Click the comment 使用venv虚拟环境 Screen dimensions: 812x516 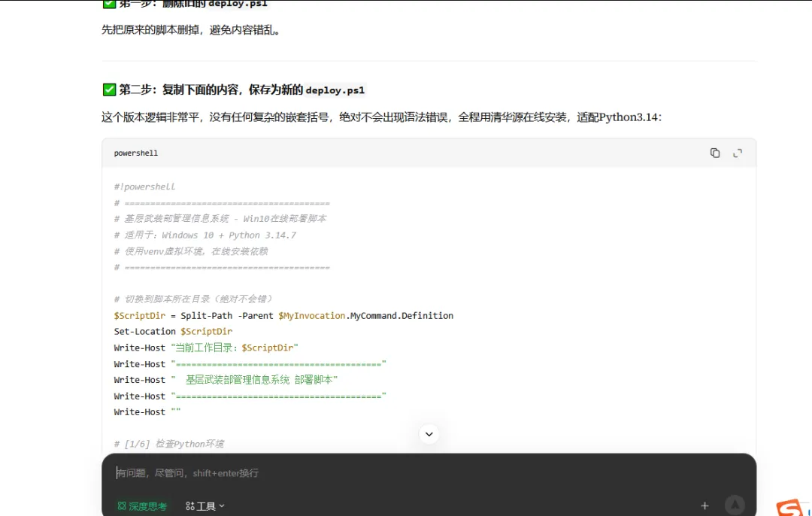coord(190,251)
